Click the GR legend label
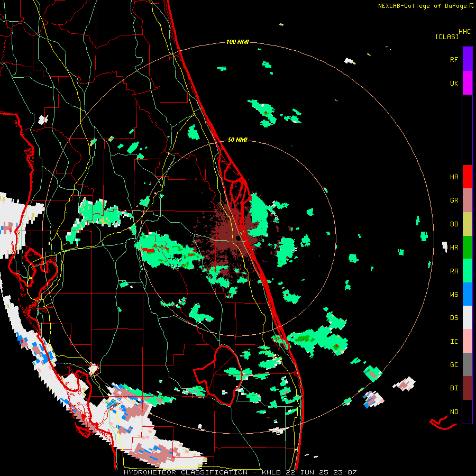 tap(454, 200)
